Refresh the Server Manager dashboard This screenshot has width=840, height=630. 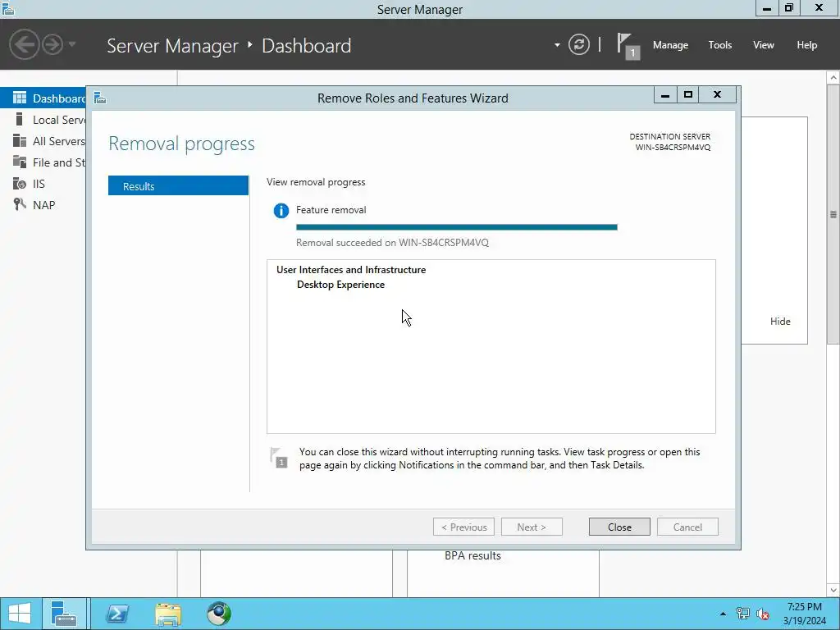[578, 44]
